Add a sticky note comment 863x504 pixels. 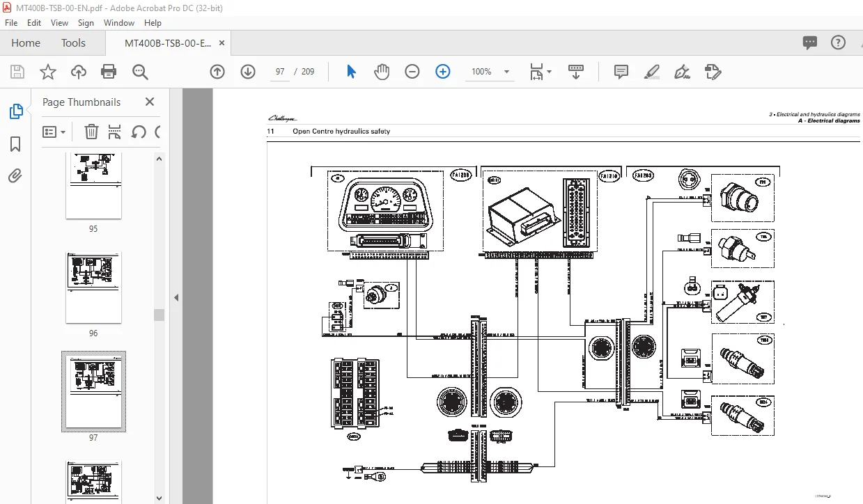(x=621, y=72)
